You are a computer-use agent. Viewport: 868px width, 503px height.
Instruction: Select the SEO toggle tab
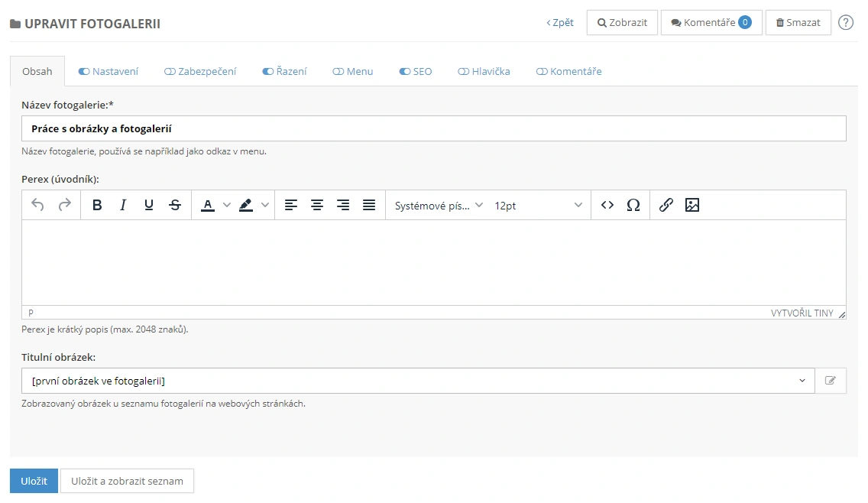(416, 71)
